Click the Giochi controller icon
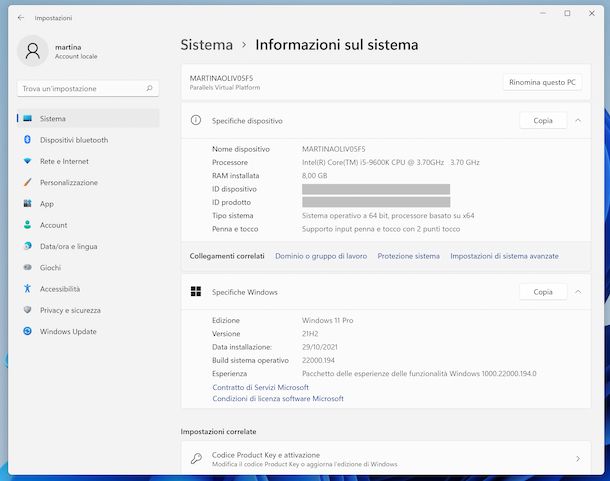Viewport: 610px width, 481px height. pyautogui.click(x=27, y=267)
